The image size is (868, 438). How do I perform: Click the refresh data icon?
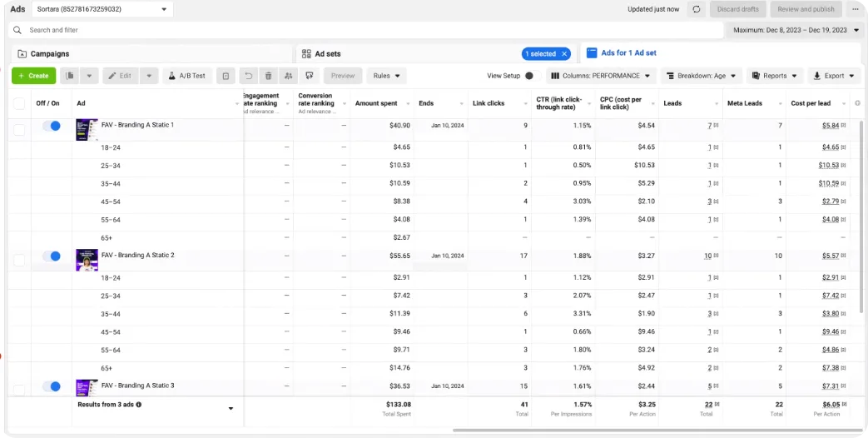click(697, 9)
